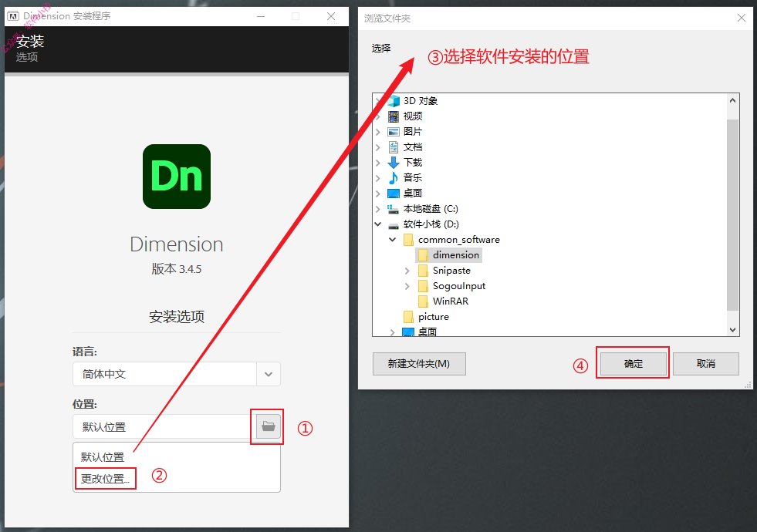Click the SogouInput folder icon
The width and height of the screenshot is (757, 532).
[424, 286]
